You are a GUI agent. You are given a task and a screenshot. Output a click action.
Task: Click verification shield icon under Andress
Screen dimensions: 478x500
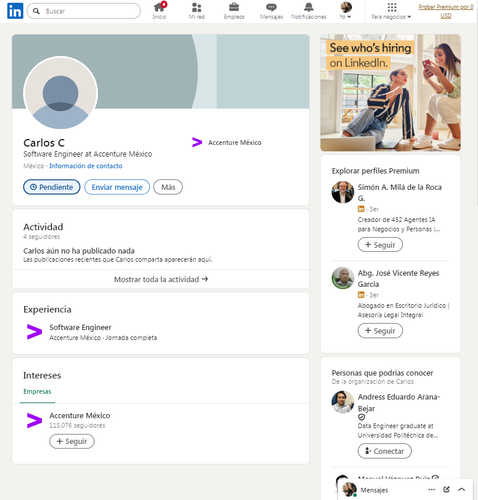tap(362, 417)
